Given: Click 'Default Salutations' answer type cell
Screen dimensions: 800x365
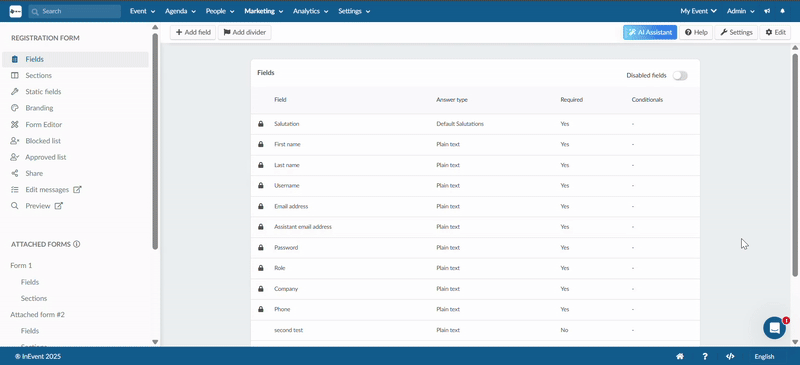Looking at the screenshot, I should click(x=460, y=124).
